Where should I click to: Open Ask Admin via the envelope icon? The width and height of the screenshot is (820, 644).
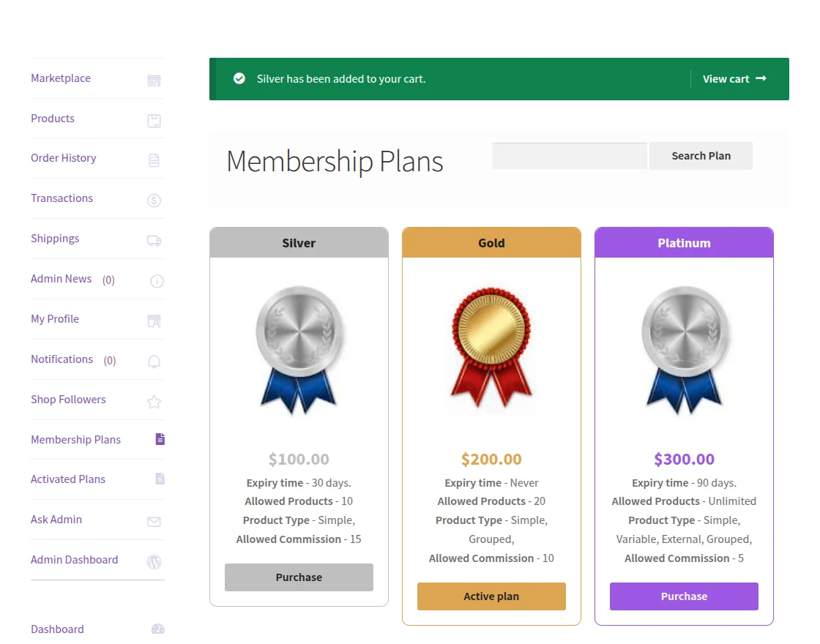tap(154, 520)
